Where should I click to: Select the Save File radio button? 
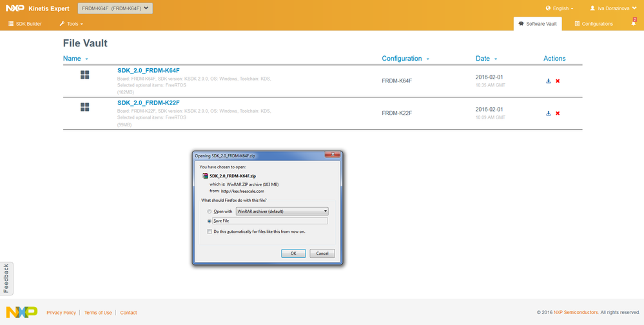click(x=210, y=221)
